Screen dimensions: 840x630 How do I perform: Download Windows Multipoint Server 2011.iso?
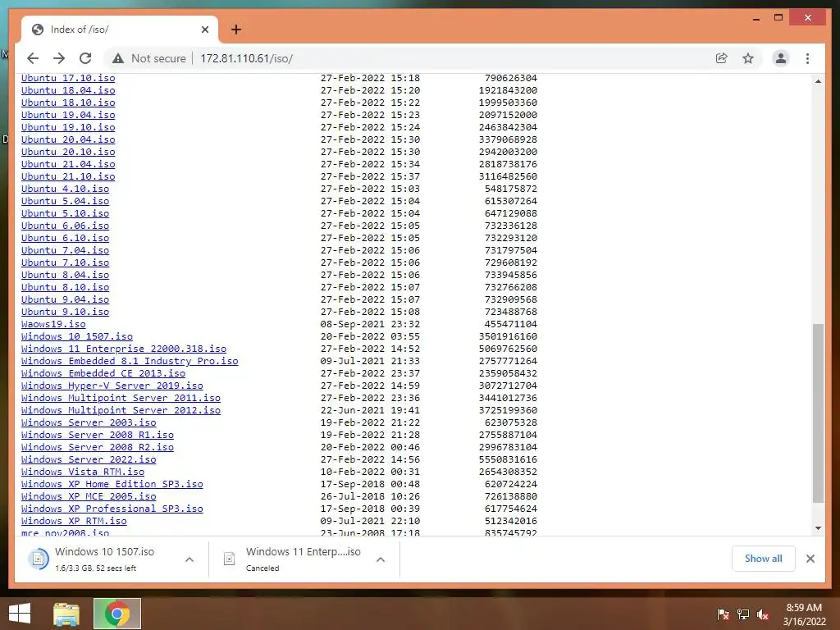tap(121, 399)
